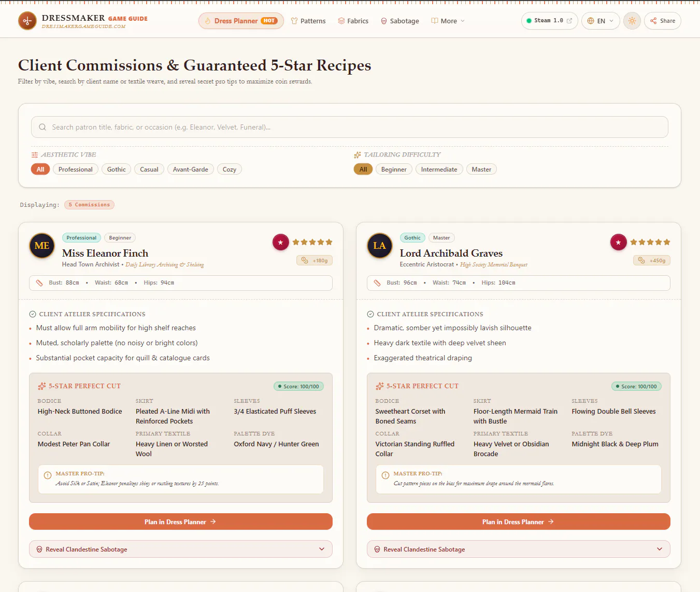
Task: Select the All tailoring difficulty filter
Action: 363,170
